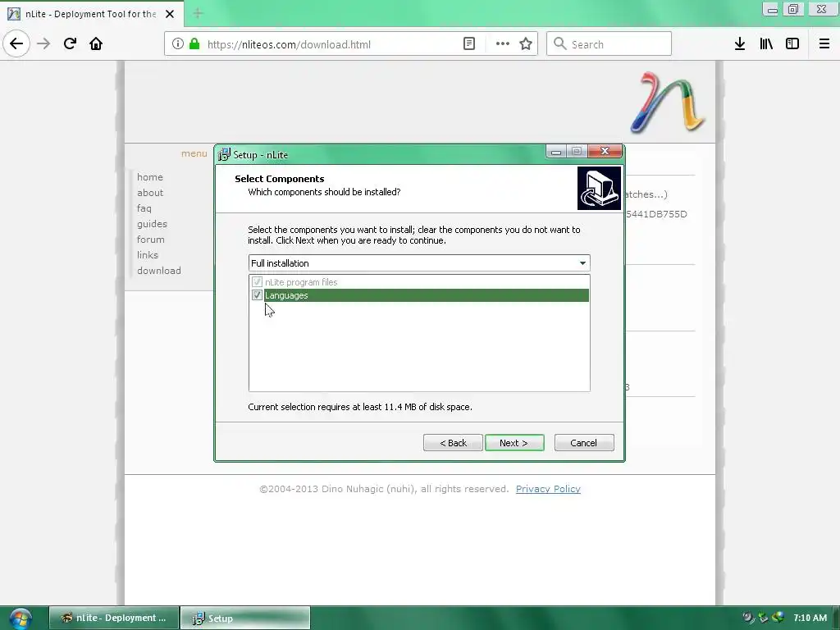Click the Setup title bar installer icon
The height and width of the screenshot is (630, 840).
tap(224, 155)
